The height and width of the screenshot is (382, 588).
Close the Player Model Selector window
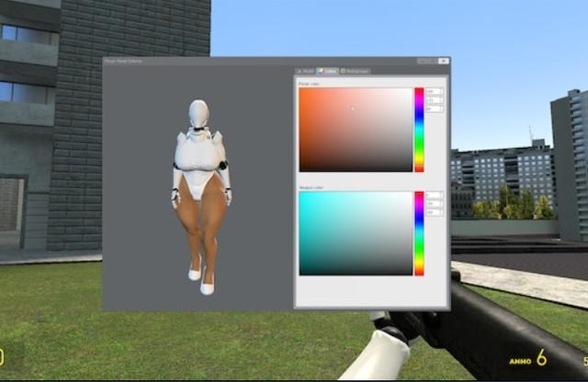tap(444, 61)
